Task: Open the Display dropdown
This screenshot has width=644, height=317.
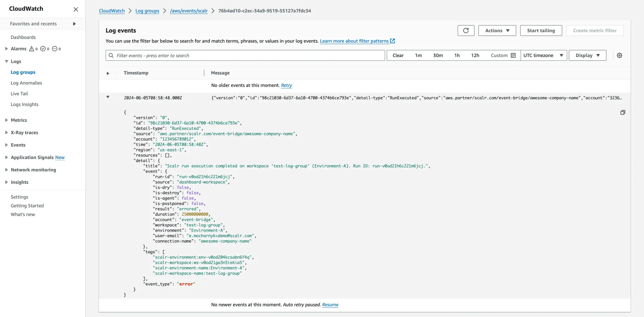Action: click(x=587, y=55)
